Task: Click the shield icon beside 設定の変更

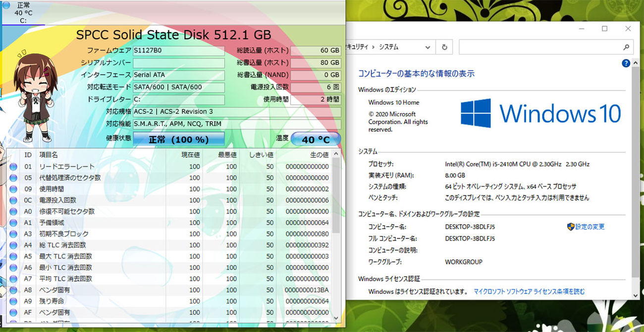Action: (571, 227)
